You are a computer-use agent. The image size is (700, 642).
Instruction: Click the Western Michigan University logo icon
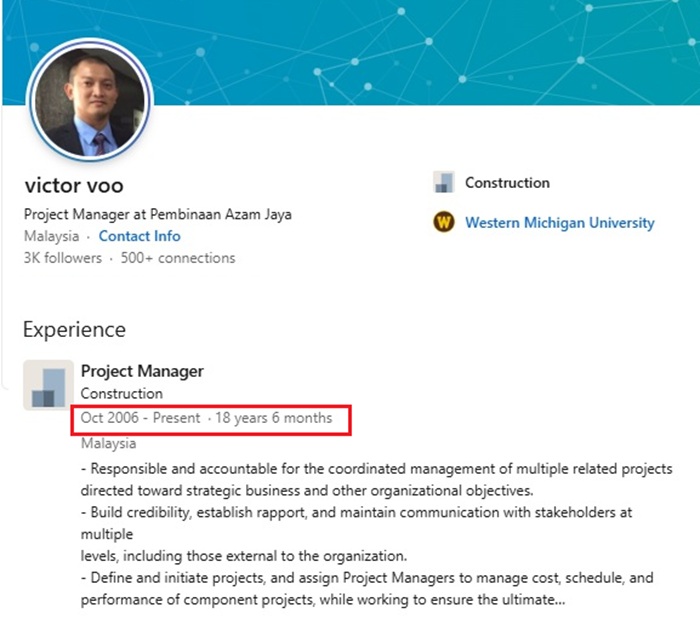click(443, 223)
